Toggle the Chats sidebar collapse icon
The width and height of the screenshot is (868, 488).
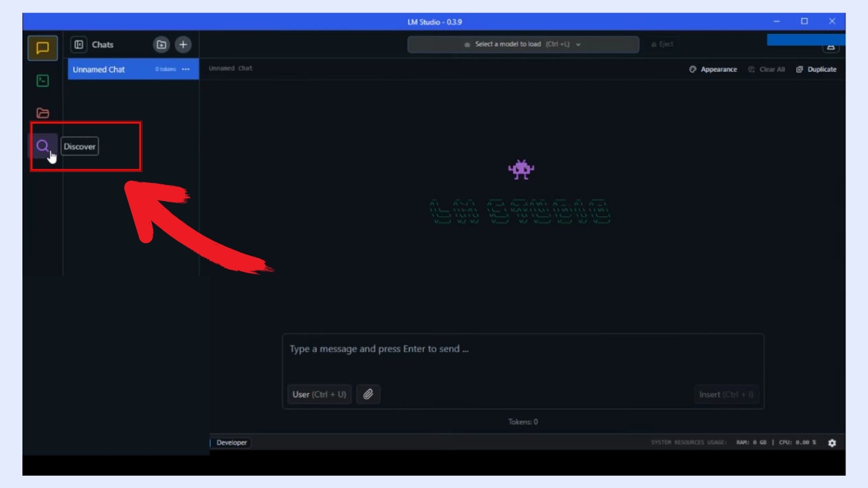click(78, 44)
